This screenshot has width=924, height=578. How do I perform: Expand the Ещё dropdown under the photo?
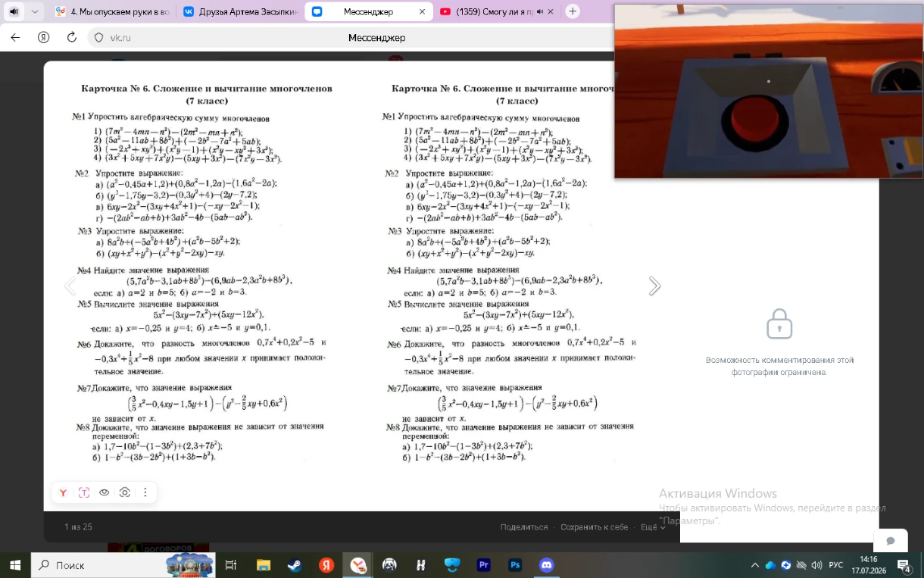pos(653,527)
